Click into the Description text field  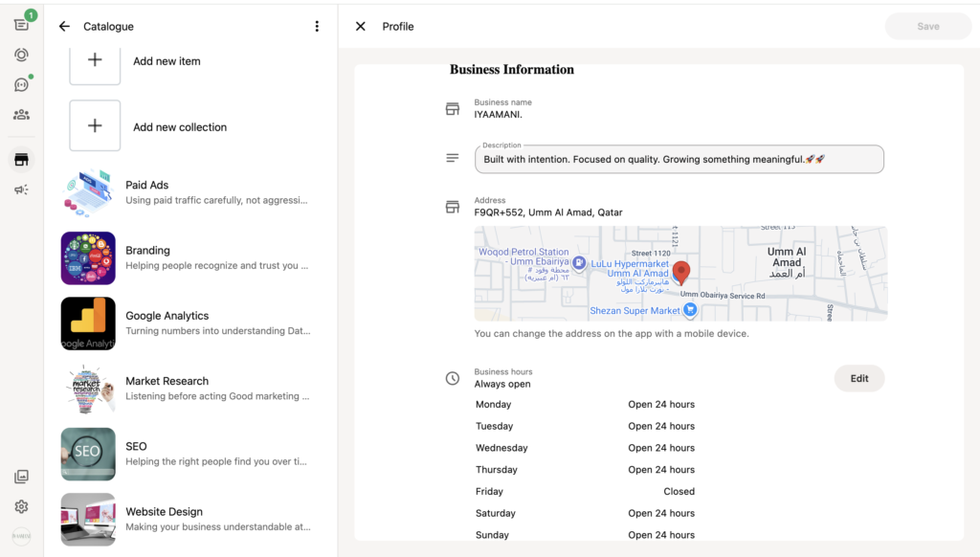pyautogui.click(x=679, y=160)
